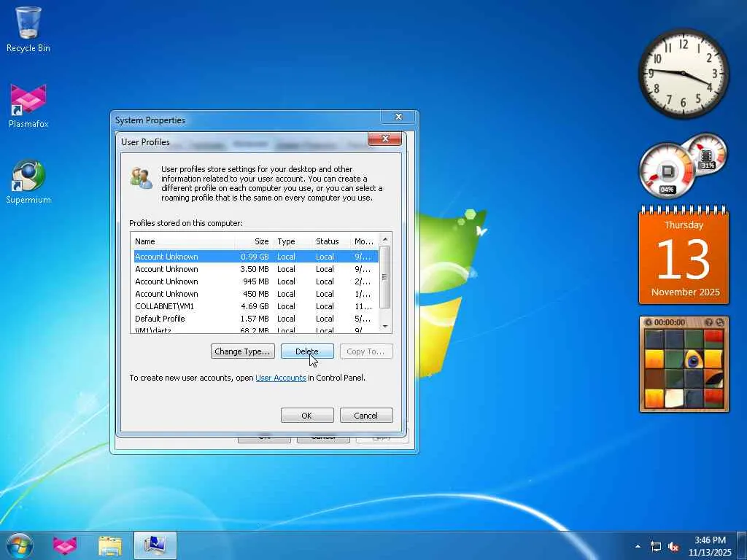Screen dimensions: 747x560
Task: Open the Windows Start orb
Action: click(x=20, y=545)
